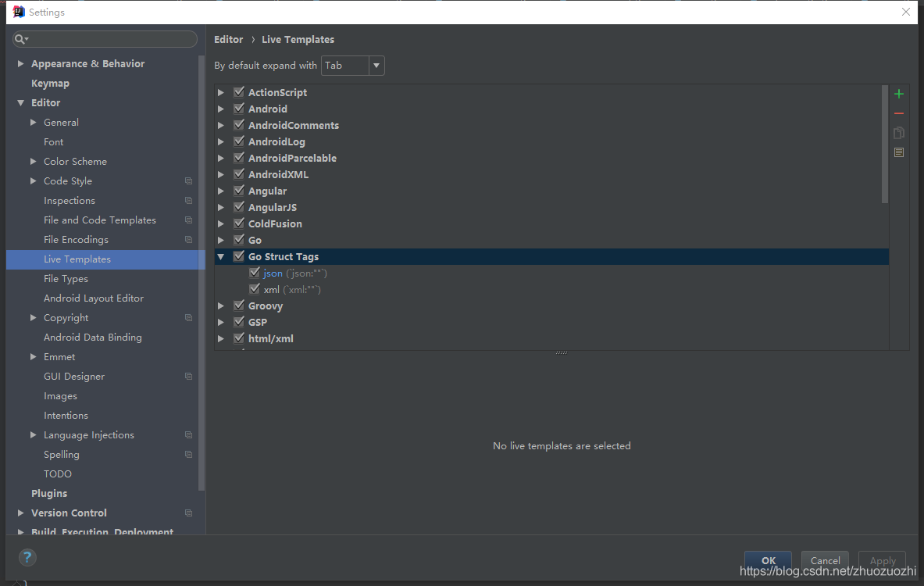
Task: Uncheck the json template checkbox
Action: 254,273
